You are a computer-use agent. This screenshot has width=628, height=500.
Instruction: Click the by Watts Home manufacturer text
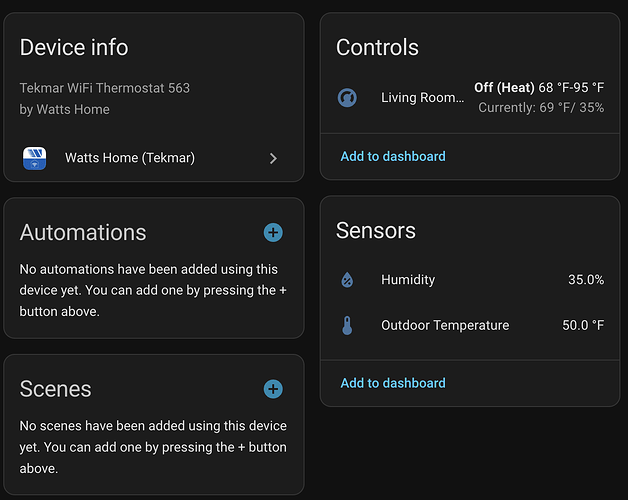pyautogui.click(x=64, y=109)
